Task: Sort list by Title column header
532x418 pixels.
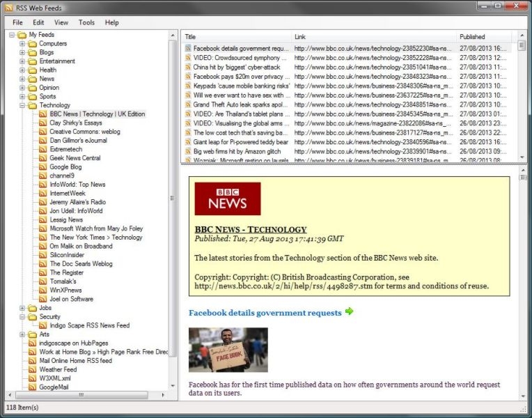Action: (x=237, y=37)
